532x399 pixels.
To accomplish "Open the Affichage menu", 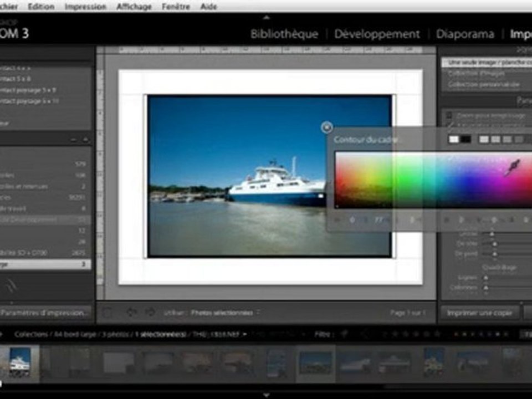I will click(134, 7).
